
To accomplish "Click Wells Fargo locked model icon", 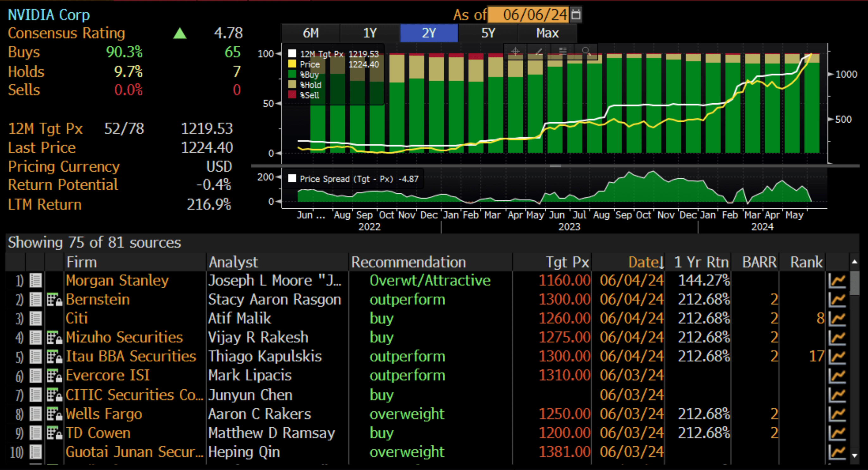I will pyautogui.click(x=54, y=414).
